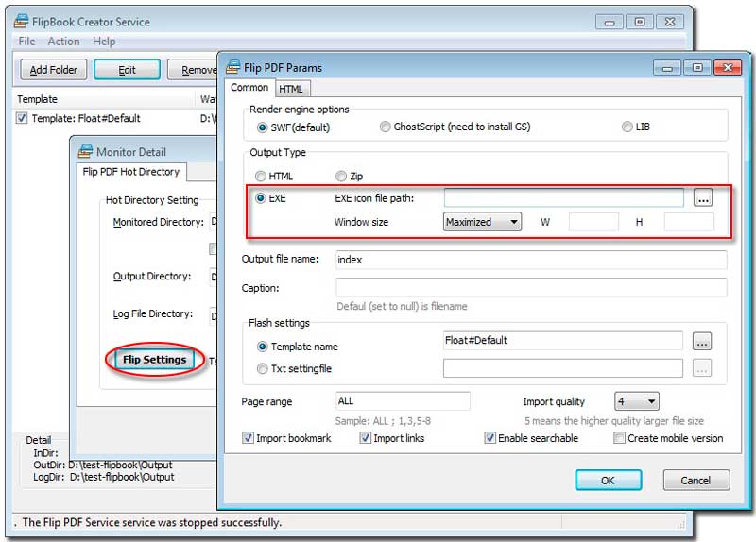Image resolution: width=756 pixels, height=542 pixels.
Task: Switch to the Common tab
Action: tap(249, 88)
